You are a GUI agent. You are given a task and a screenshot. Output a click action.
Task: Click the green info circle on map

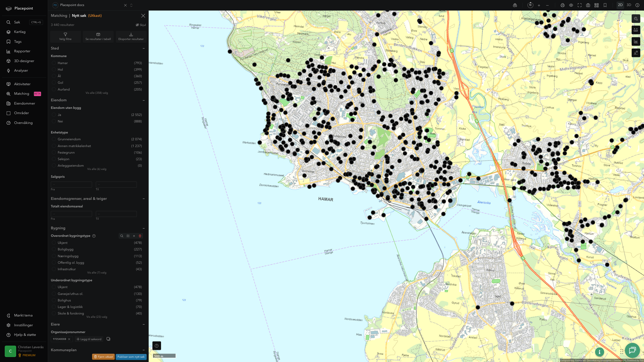(599, 352)
